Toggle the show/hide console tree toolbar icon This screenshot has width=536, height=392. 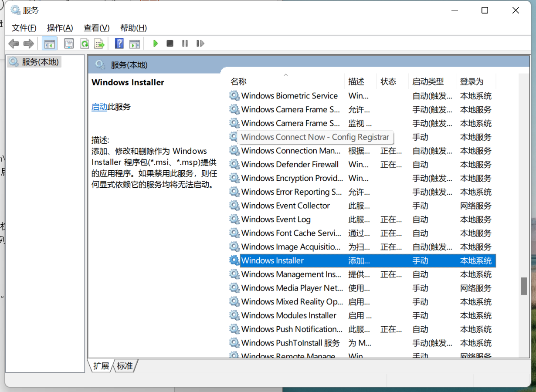pyautogui.click(x=49, y=44)
